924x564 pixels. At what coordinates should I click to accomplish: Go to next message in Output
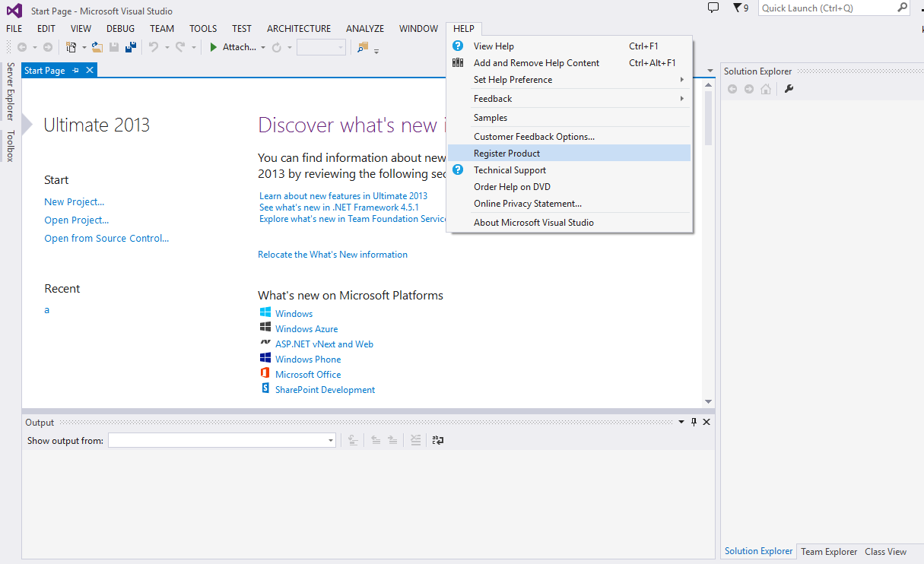(392, 440)
